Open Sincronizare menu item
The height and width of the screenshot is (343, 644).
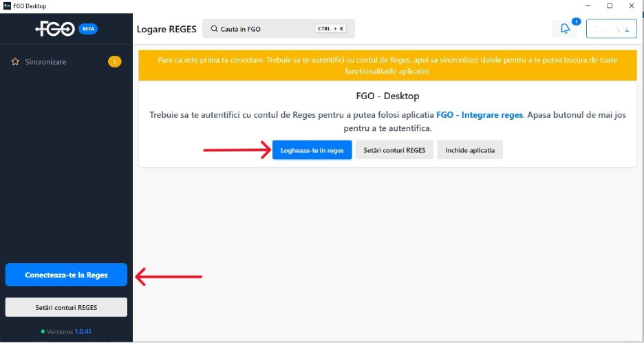coord(66,62)
